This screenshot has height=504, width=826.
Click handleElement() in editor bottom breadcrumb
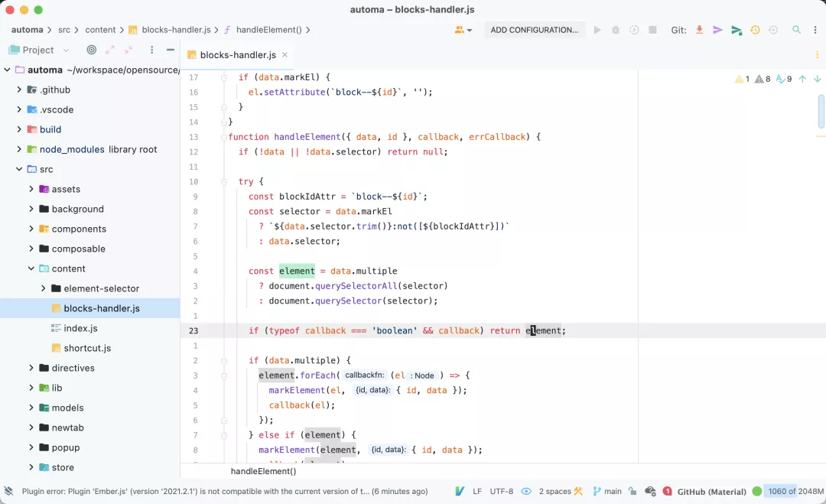[x=263, y=471]
